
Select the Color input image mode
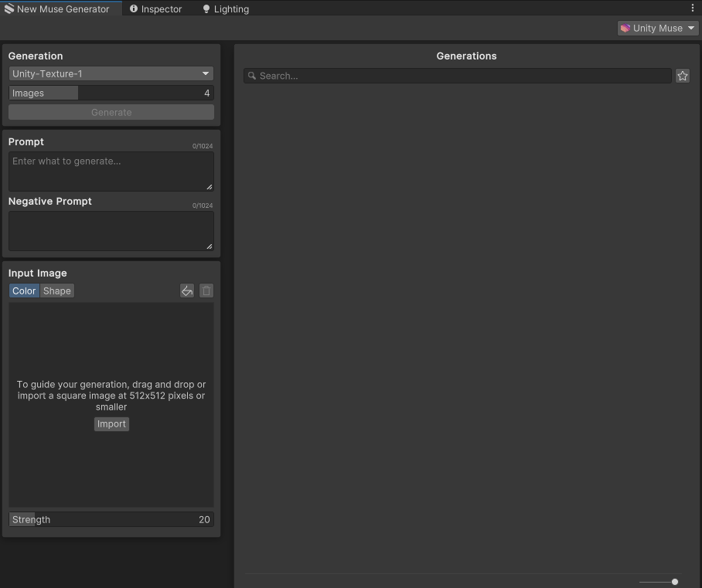[24, 291]
